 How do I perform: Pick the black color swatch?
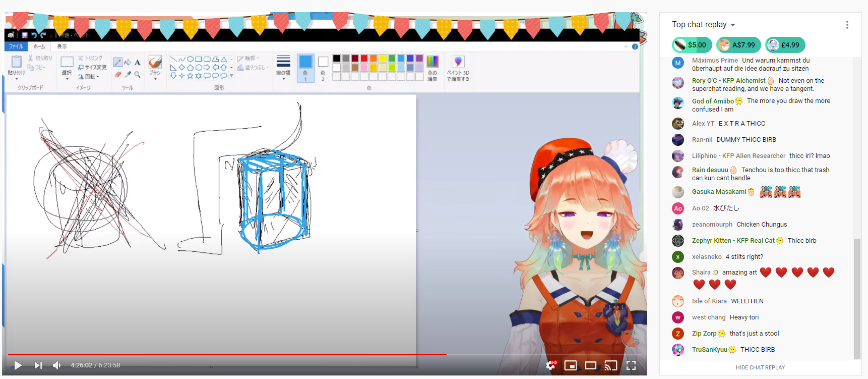[336, 59]
